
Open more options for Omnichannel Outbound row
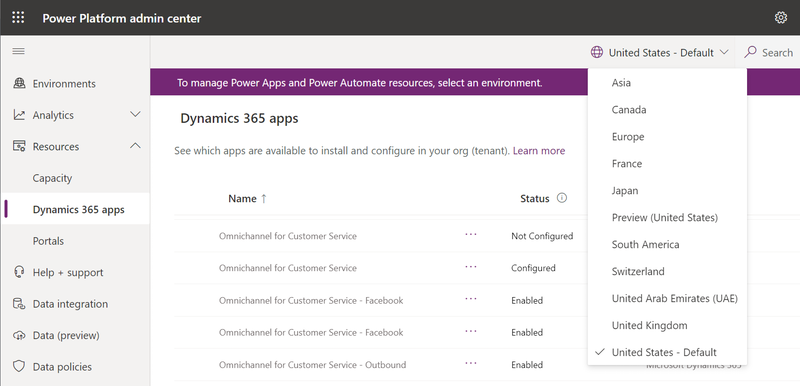(470, 364)
